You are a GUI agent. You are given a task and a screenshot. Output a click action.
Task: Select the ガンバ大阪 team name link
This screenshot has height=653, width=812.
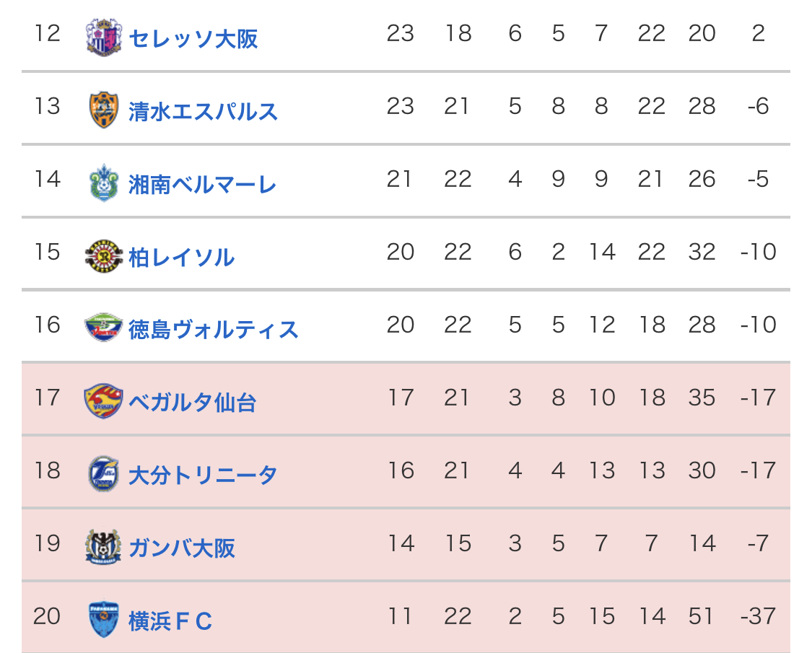coord(182,548)
